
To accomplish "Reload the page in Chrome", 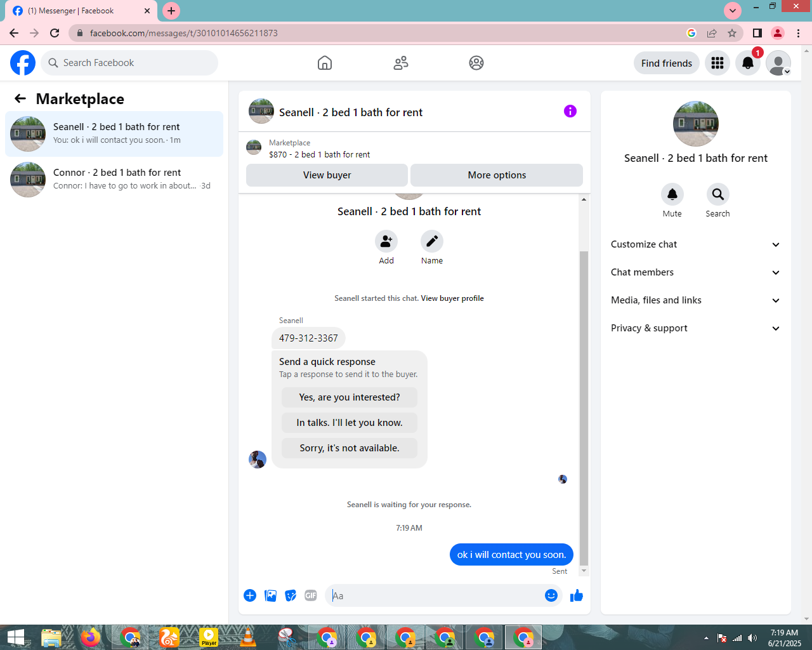I will pos(55,33).
